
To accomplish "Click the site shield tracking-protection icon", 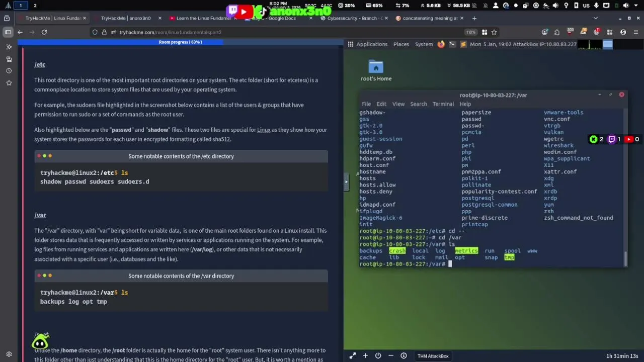I will coord(95,32).
